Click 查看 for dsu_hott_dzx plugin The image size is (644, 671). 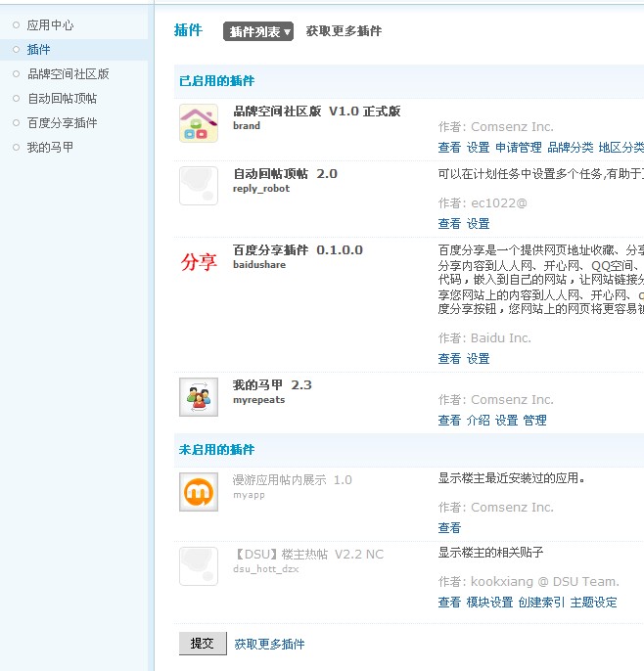coord(449,603)
